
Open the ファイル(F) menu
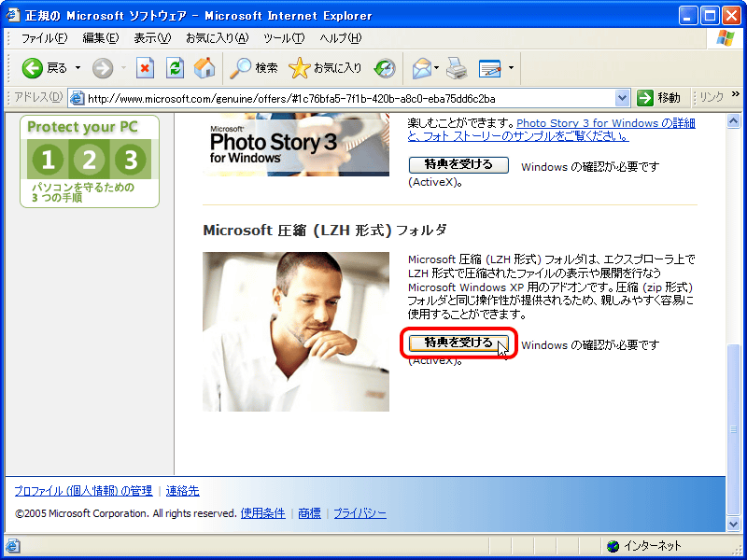click(x=44, y=38)
